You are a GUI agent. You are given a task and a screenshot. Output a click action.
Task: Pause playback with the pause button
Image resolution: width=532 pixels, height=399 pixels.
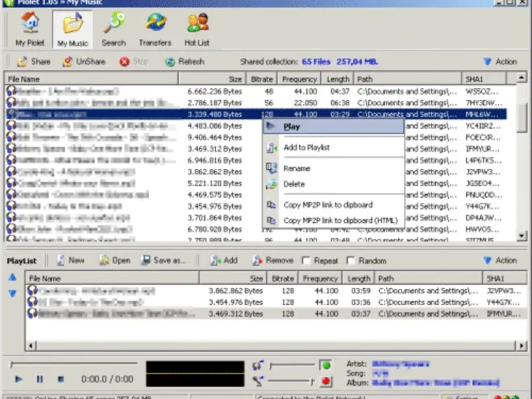(40, 379)
